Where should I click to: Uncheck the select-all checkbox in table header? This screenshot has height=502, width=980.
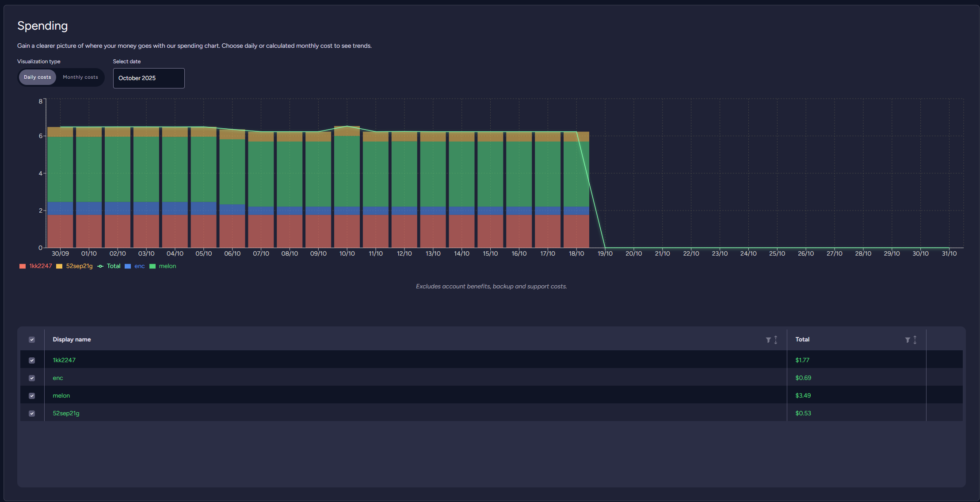click(32, 339)
